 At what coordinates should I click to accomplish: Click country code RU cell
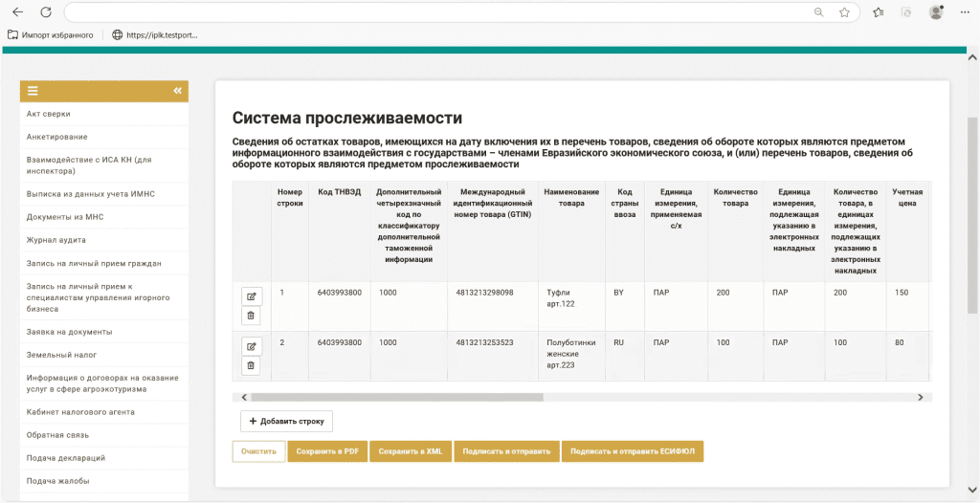619,342
